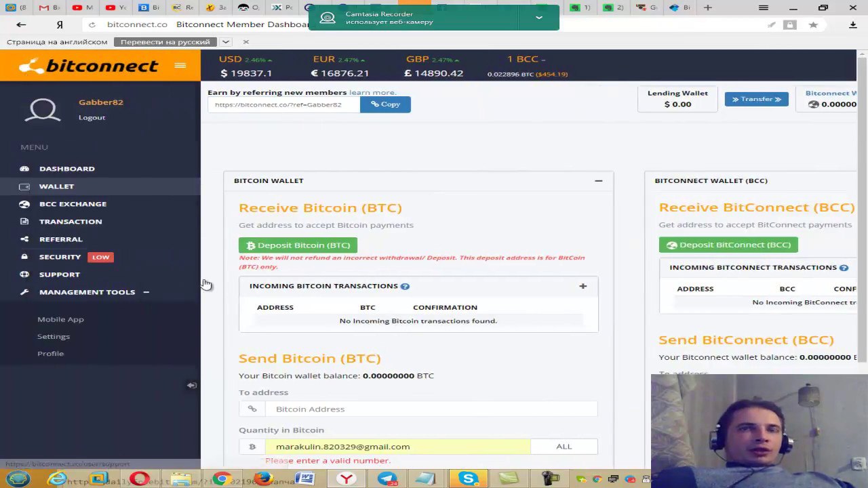Click the Security lock icon
Viewport: 868px width, 488px height.
pos(24,257)
